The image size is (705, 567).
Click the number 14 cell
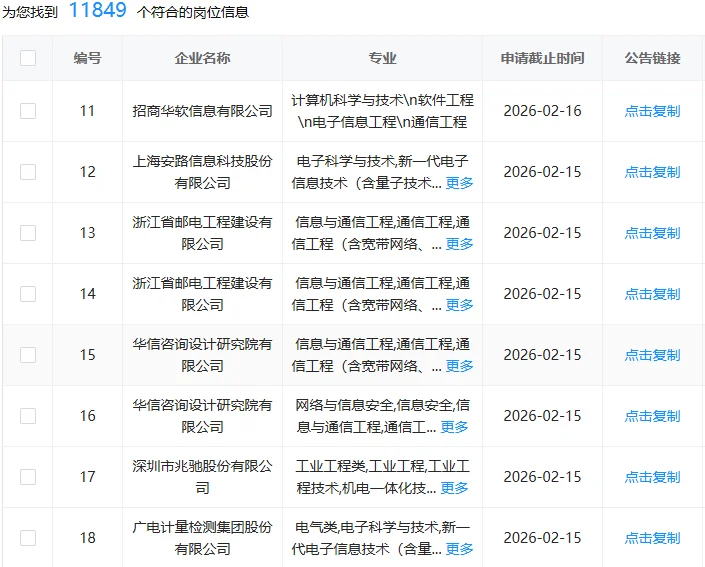click(88, 294)
